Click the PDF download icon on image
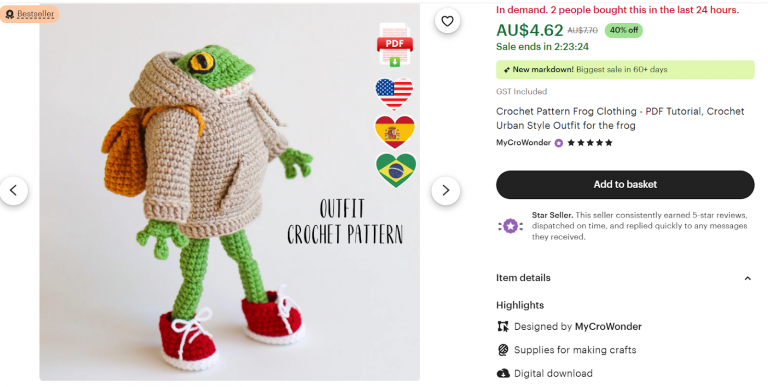Viewport: 768px width, 387px height. pyautogui.click(x=395, y=45)
